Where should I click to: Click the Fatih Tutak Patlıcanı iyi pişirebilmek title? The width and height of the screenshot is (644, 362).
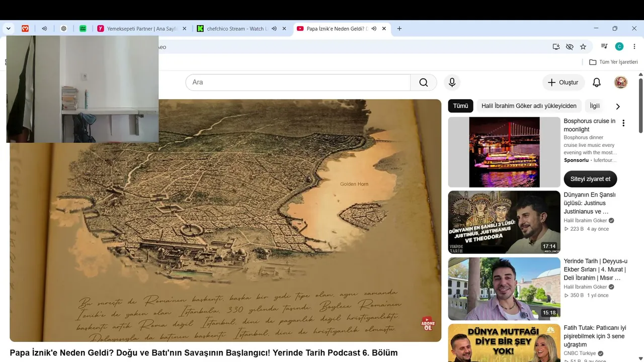[595, 336]
